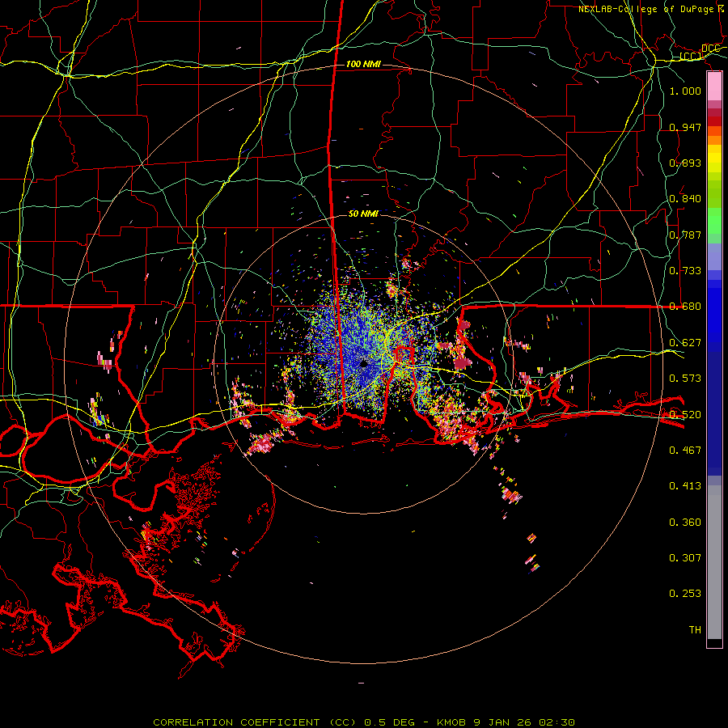
Task: Click the 0.680 value on the color scale
Action: coord(685,307)
